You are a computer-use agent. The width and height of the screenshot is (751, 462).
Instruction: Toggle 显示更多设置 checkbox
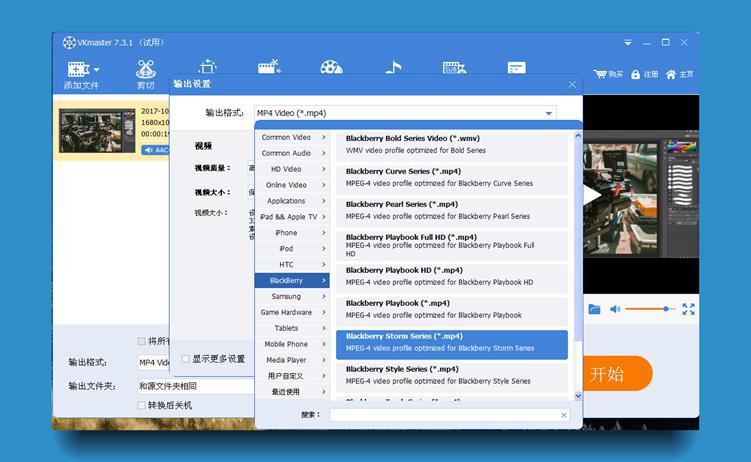tap(185, 359)
